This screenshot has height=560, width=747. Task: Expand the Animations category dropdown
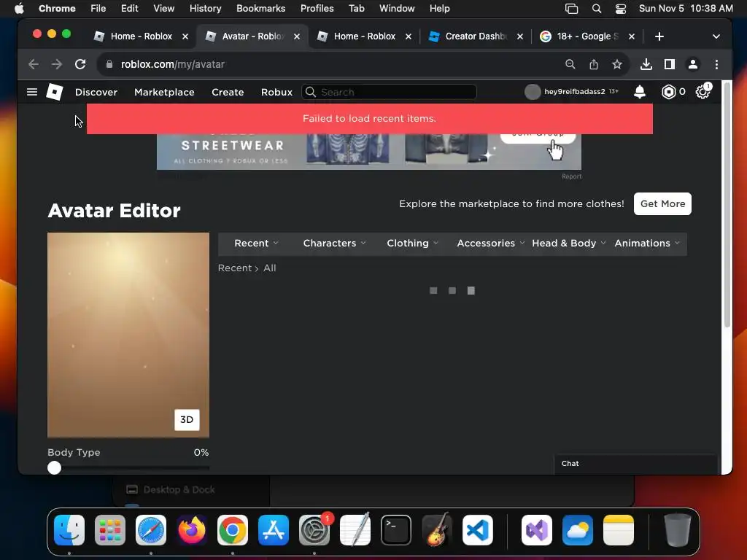pyautogui.click(x=647, y=244)
